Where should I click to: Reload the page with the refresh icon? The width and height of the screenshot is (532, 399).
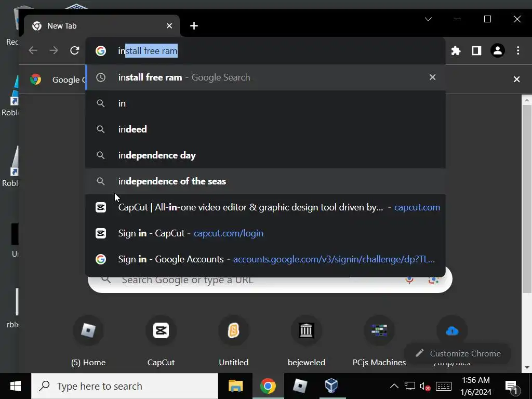[75, 50]
